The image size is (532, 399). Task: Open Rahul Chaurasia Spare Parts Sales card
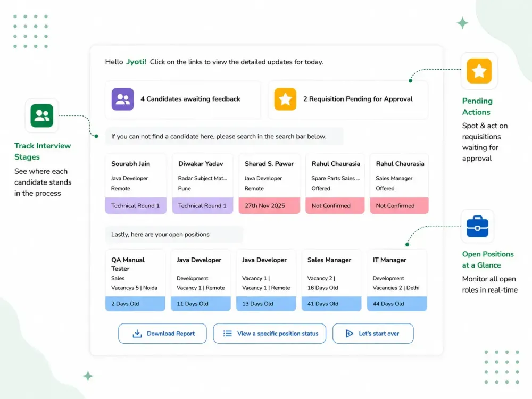click(335, 184)
